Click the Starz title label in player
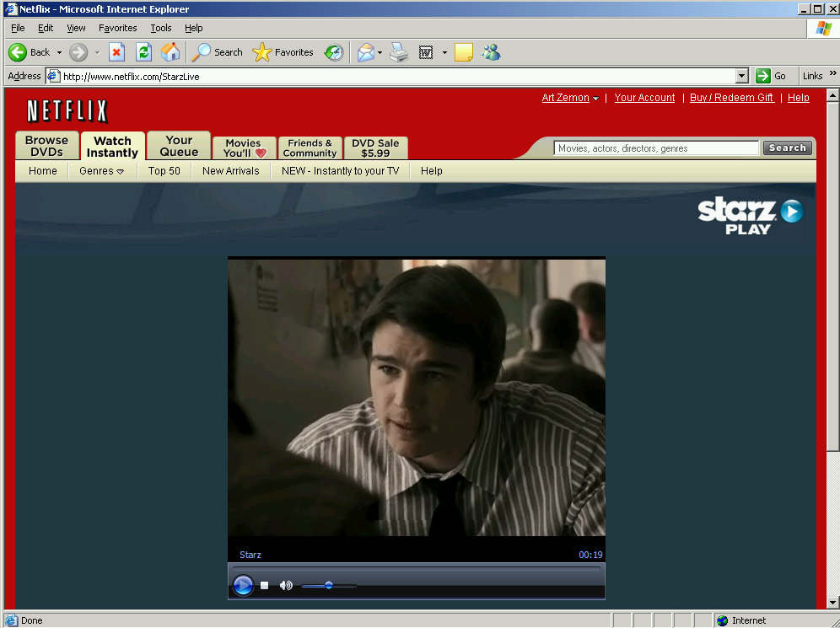840x628 pixels. [x=250, y=555]
